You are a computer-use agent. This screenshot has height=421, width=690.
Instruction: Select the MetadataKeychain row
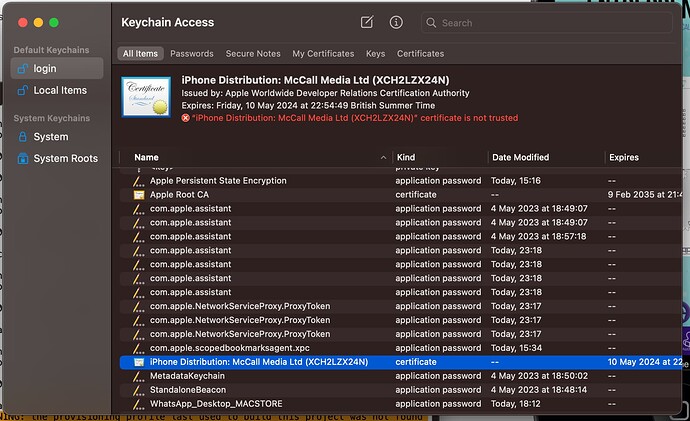(400, 376)
